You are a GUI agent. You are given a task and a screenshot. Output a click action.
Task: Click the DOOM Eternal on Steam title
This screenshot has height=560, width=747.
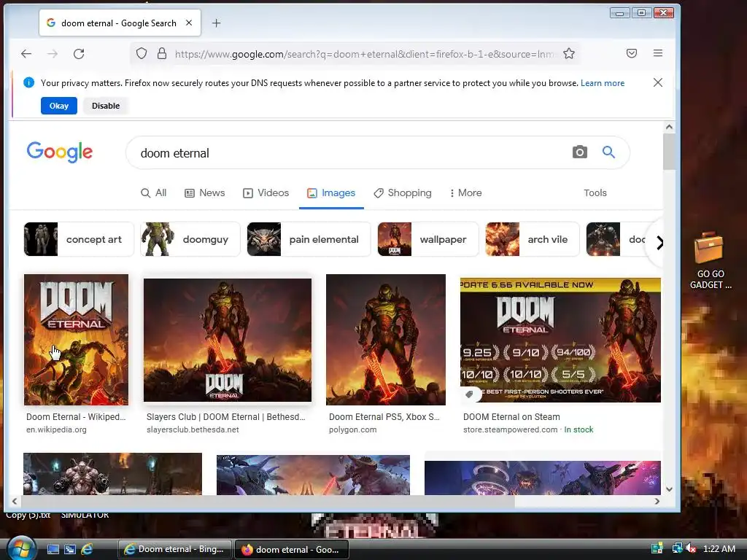point(511,416)
